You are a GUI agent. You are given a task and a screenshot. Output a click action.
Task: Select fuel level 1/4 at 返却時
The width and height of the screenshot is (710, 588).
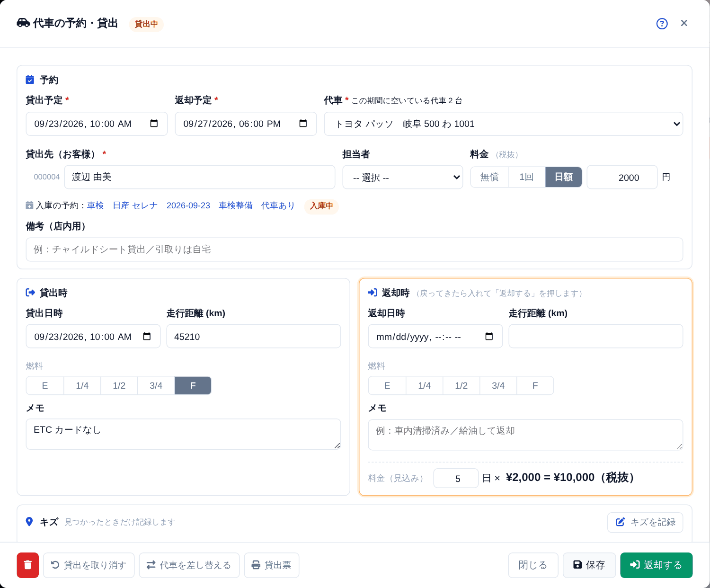424,386
